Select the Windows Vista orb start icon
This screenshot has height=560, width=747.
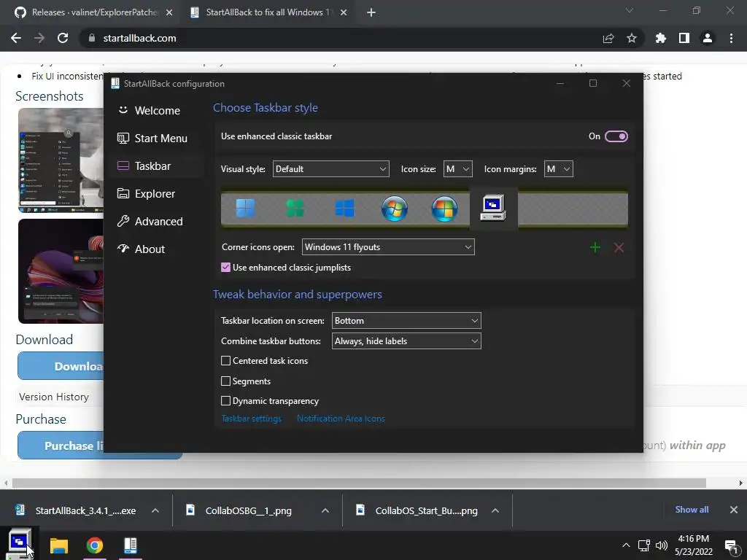[x=444, y=209]
